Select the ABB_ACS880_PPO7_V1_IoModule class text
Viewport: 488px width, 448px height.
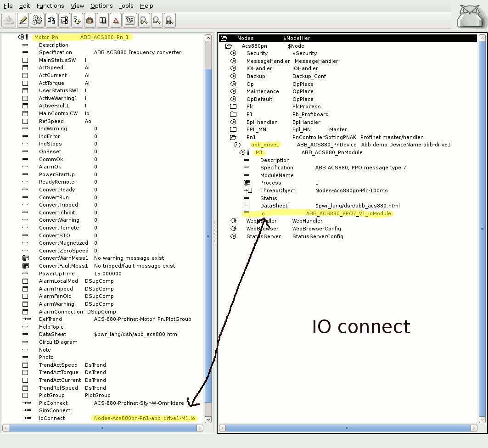(x=348, y=213)
